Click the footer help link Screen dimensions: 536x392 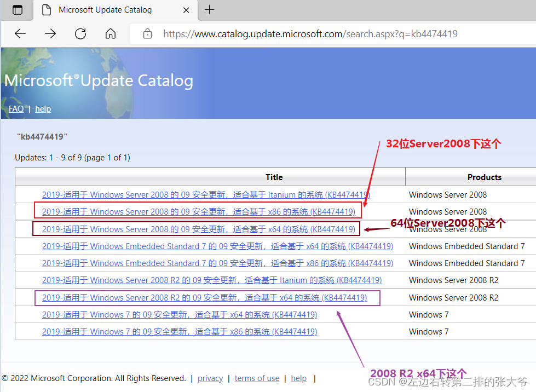298,378
